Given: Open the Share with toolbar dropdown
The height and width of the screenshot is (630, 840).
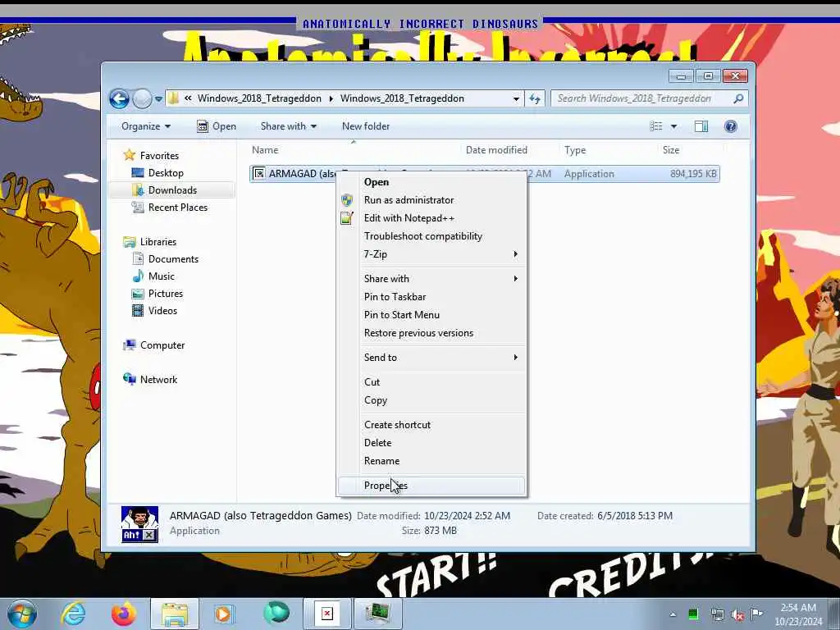Looking at the screenshot, I should tap(288, 126).
